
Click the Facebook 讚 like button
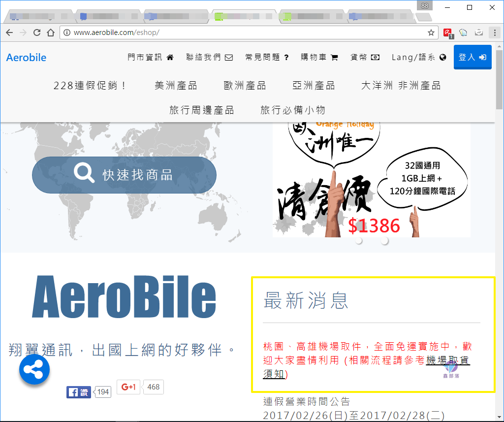[x=79, y=392]
